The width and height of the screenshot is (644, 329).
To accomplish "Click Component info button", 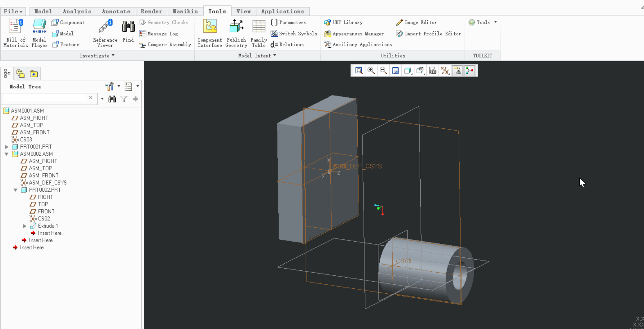I will pos(68,22).
